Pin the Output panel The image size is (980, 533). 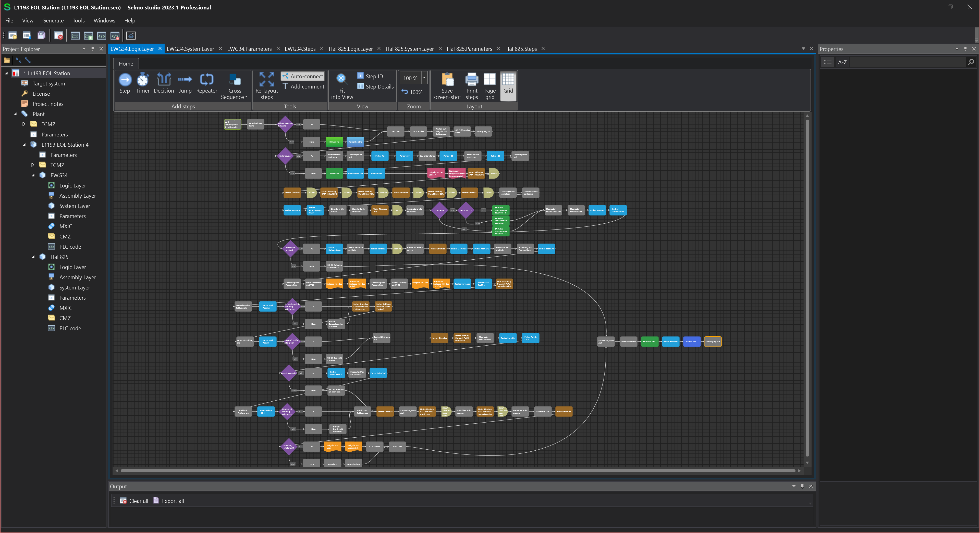[x=802, y=486]
